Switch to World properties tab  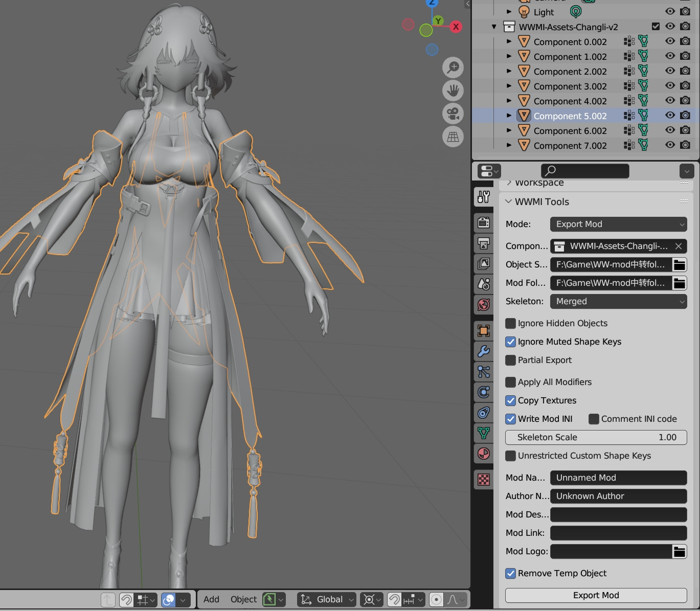[483, 304]
